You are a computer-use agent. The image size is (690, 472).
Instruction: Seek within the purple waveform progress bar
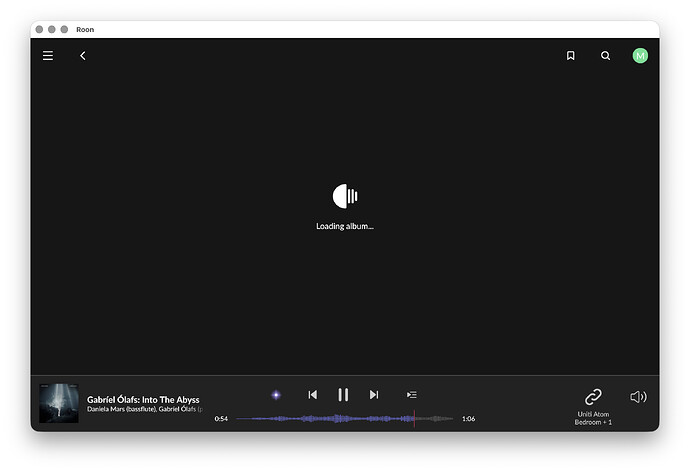[345, 419]
